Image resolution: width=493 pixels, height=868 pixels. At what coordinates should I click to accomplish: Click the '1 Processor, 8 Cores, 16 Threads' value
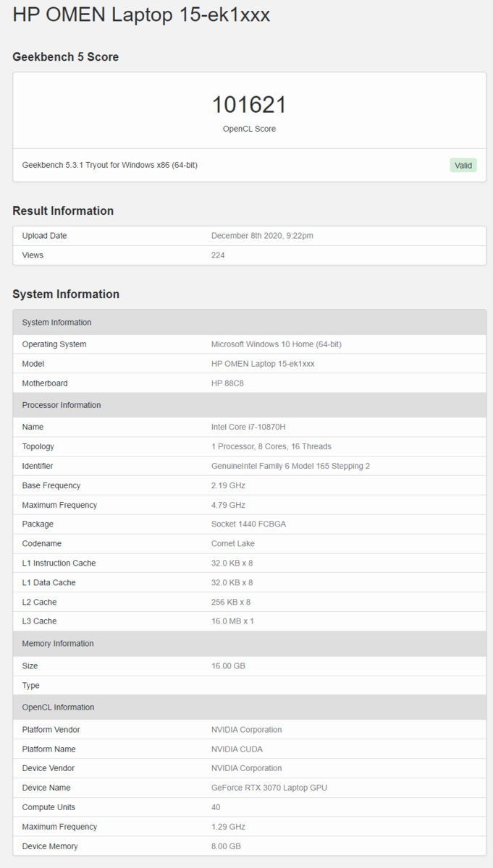(x=271, y=446)
